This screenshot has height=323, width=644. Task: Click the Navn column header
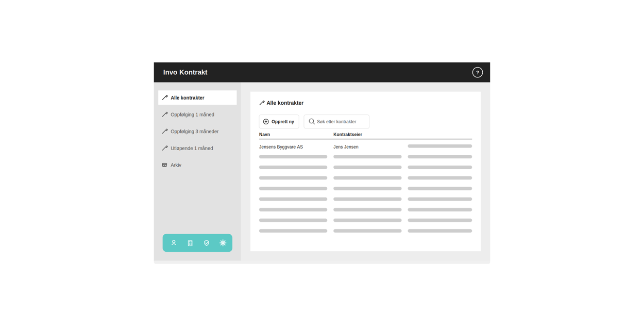264,135
